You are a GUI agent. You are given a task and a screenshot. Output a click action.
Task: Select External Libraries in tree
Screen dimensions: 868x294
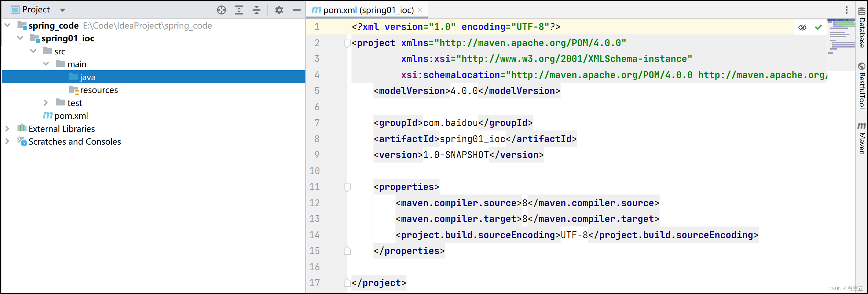click(62, 129)
